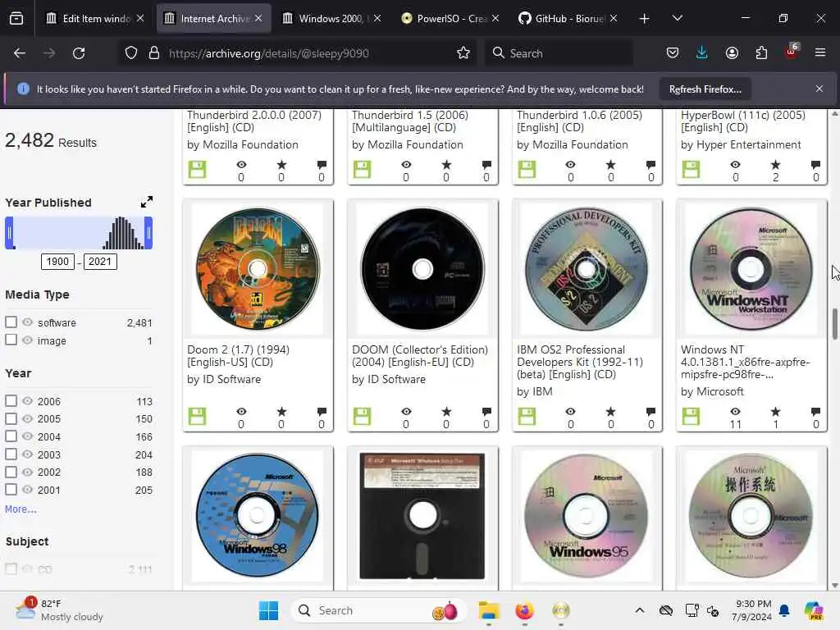Image resolution: width=840 pixels, height=630 pixels.
Task: Click the site security padlock icon
Action: pyautogui.click(x=153, y=53)
